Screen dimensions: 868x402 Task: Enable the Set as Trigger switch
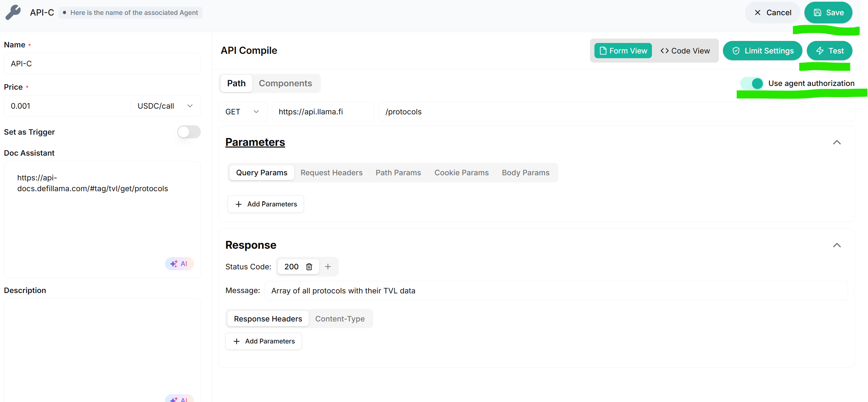[x=189, y=132]
